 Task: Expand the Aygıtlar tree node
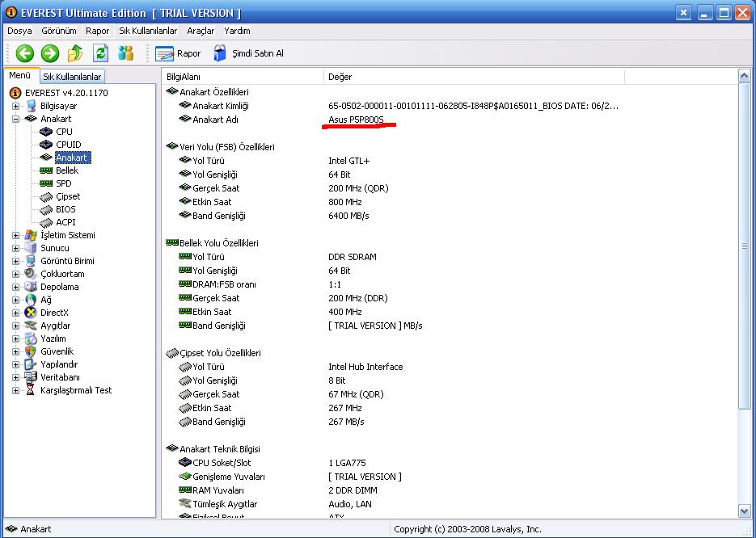click(16, 326)
